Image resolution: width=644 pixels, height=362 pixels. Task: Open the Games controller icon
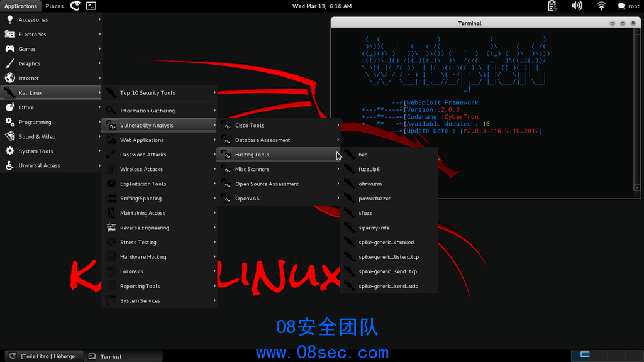point(10,49)
